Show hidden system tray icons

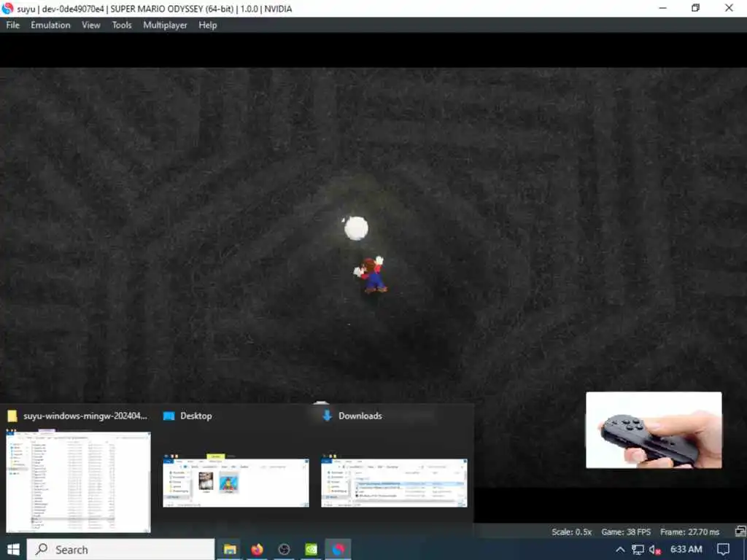click(620, 550)
